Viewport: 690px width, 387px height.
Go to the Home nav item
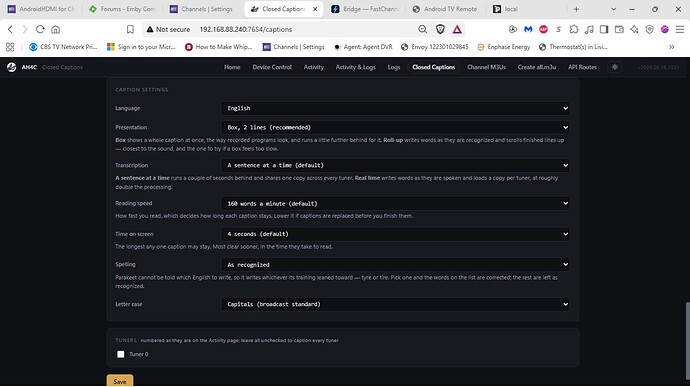click(232, 67)
